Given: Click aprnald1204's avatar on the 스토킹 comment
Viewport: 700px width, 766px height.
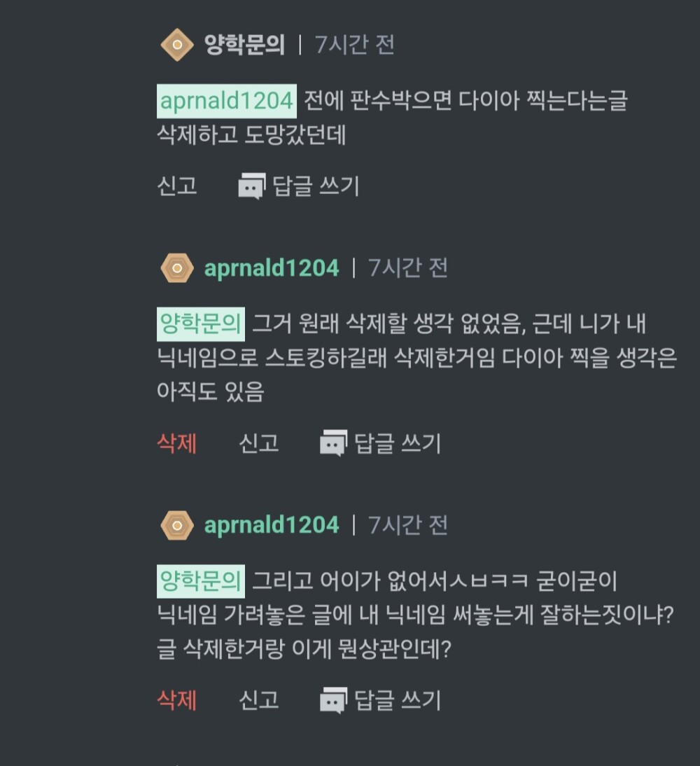Looking at the screenshot, I should pyautogui.click(x=177, y=268).
